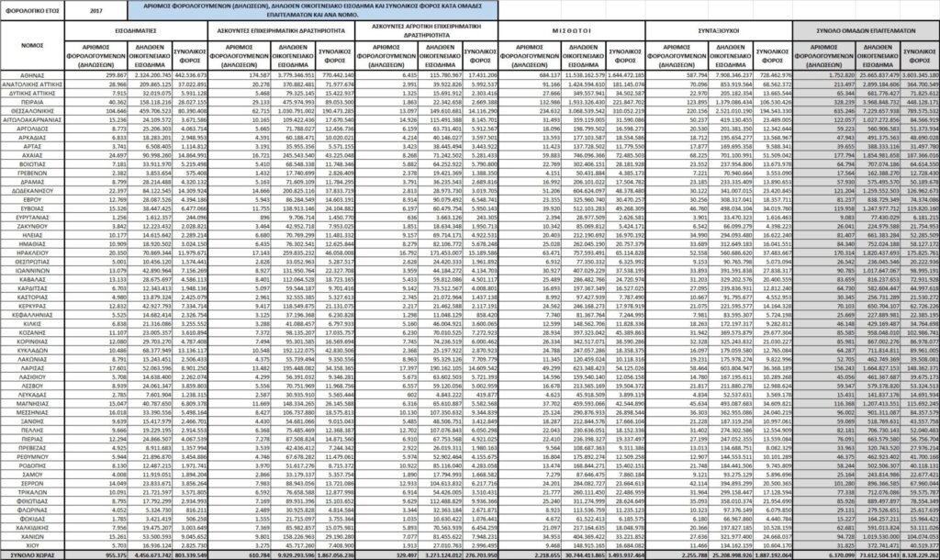
Task: Select the ΜΙΣΘΩΤΟΙ group header
Action: coord(571,30)
